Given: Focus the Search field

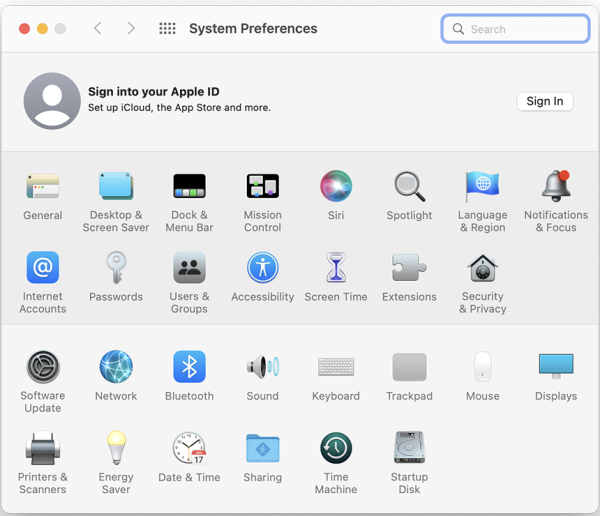Looking at the screenshot, I should tap(515, 29).
